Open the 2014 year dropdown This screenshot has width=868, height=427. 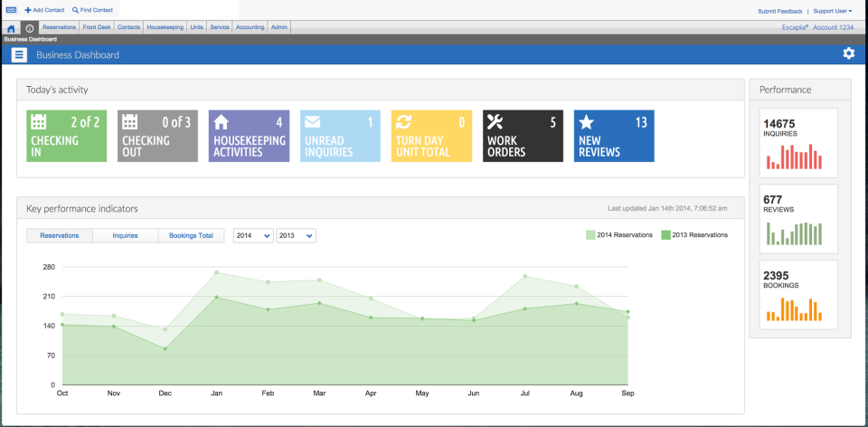(253, 235)
